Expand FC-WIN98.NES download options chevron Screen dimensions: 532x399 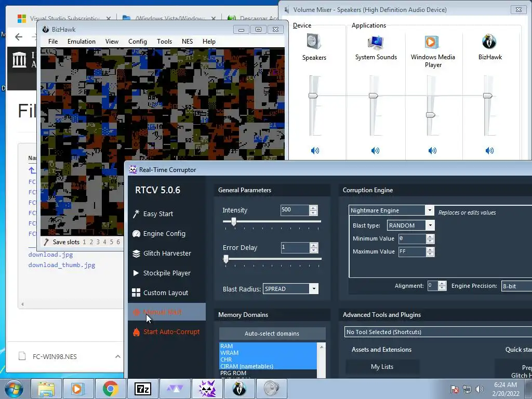click(118, 356)
